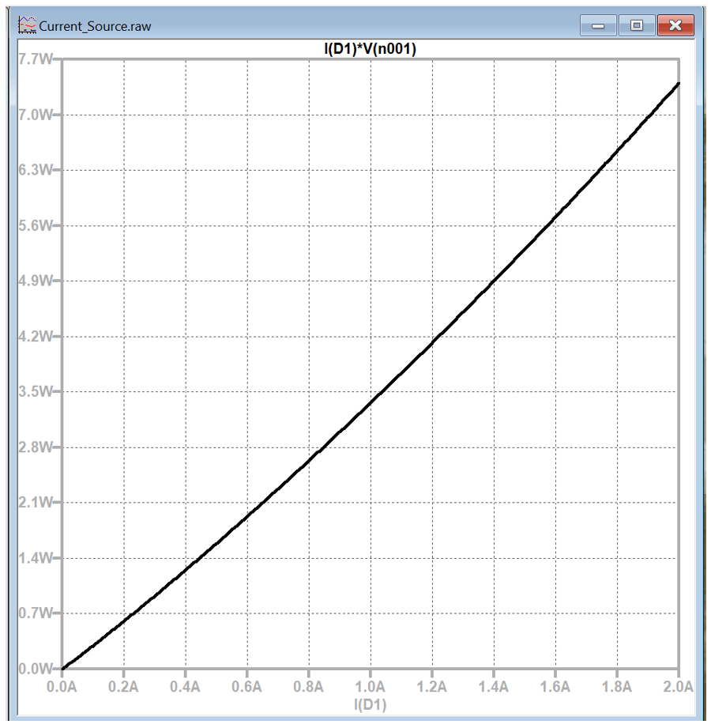This screenshot has width=711, height=728.
Task: Click the 2.8W vertical axis value
Action: tap(36, 447)
